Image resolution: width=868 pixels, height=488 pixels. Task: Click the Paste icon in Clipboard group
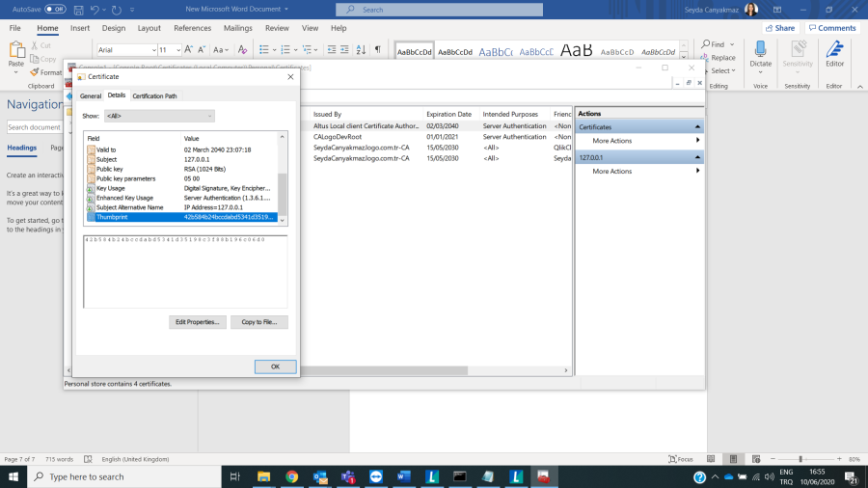[x=16, y=51]
